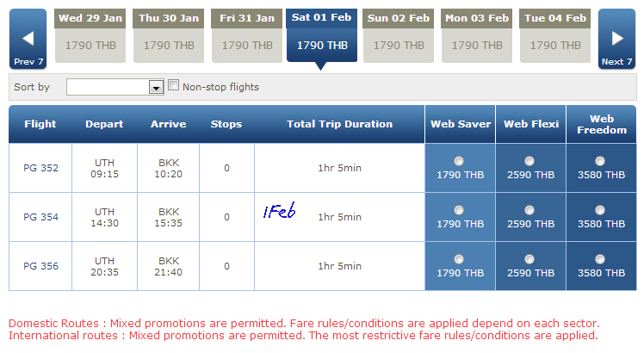The image size is (644, 353).
Task: Choose Web Freedom fare for PG 352
Action: coord(599,161)
